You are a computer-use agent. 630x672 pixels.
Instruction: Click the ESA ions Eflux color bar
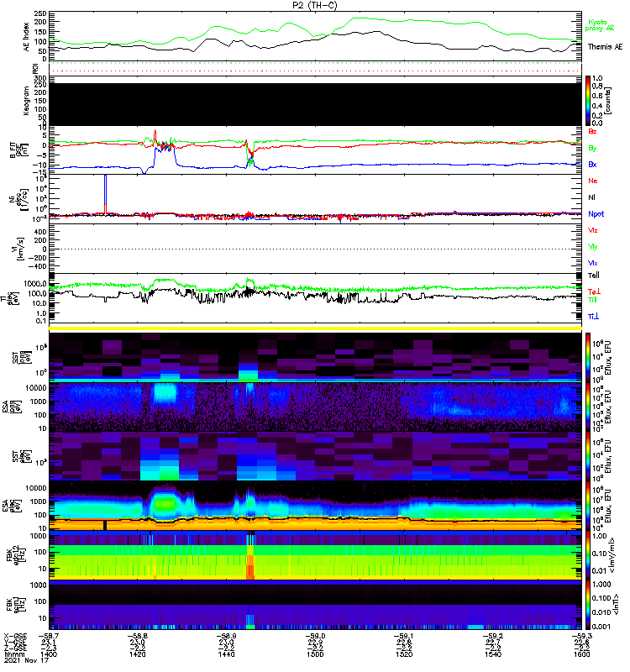589,407
